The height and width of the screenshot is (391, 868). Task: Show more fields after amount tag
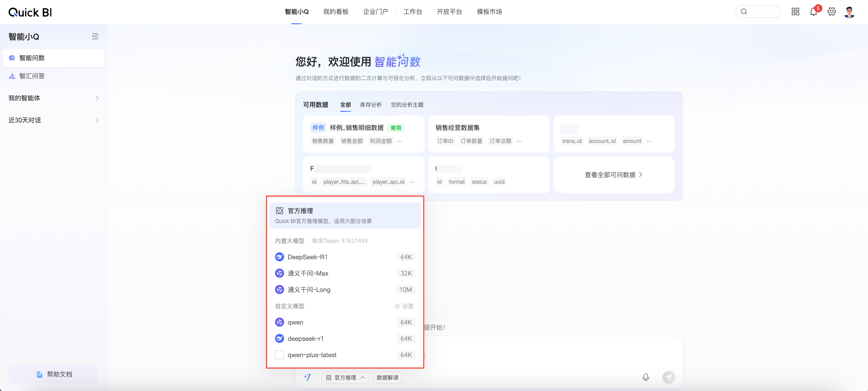(x=649, y=141)
